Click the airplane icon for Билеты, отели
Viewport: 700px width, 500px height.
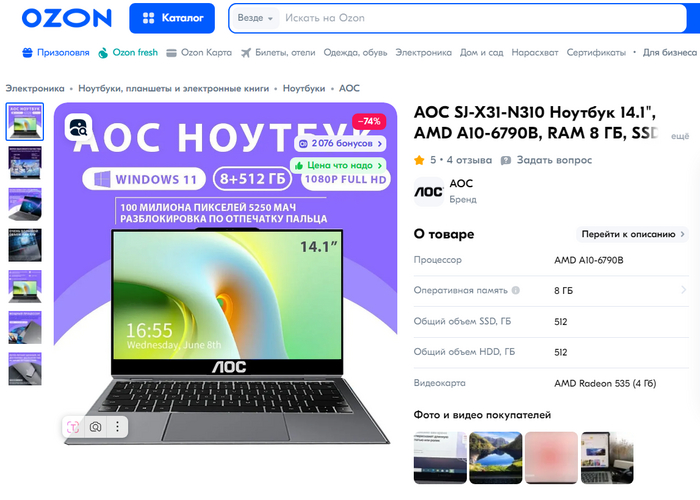[246, 53]
